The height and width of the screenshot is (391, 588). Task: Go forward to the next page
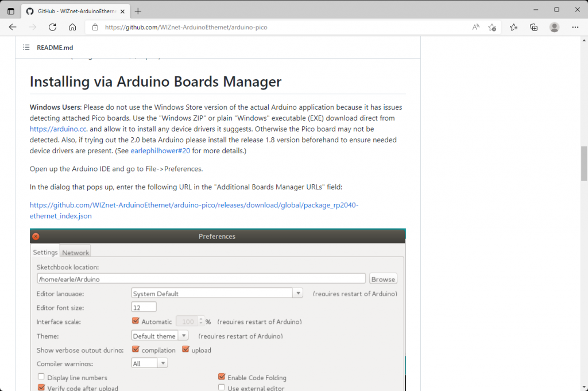point(33,27)
